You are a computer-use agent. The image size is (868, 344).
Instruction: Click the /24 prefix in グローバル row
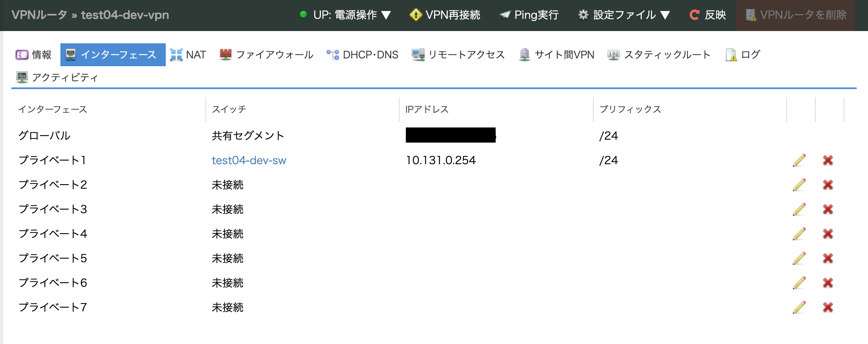coord(609,136)
